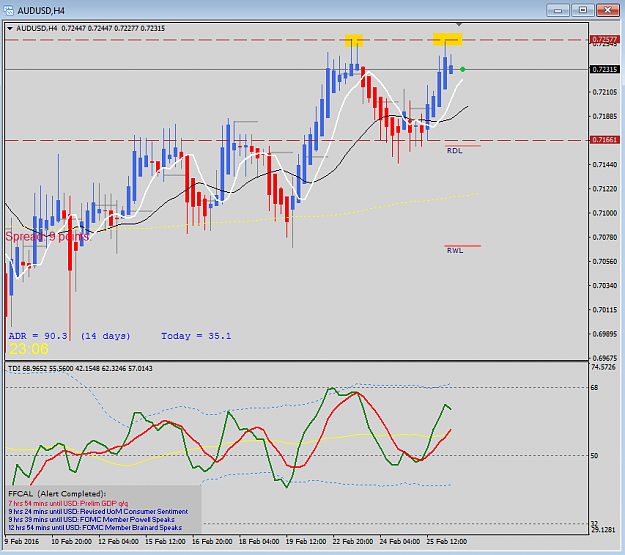Click the 15 Feb 12:00 time axis label
Screen dimensions: 625x555
pyautogui.click(x=165, y=541)
